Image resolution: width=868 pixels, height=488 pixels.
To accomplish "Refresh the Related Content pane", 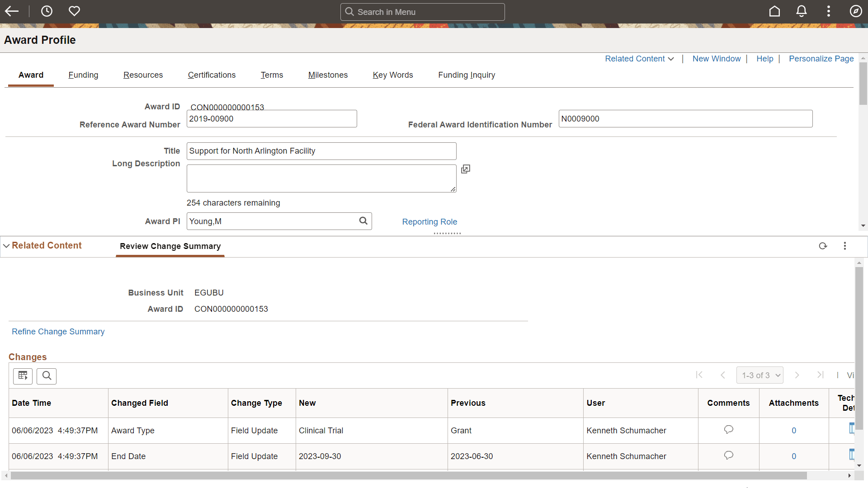I will 823,246.
